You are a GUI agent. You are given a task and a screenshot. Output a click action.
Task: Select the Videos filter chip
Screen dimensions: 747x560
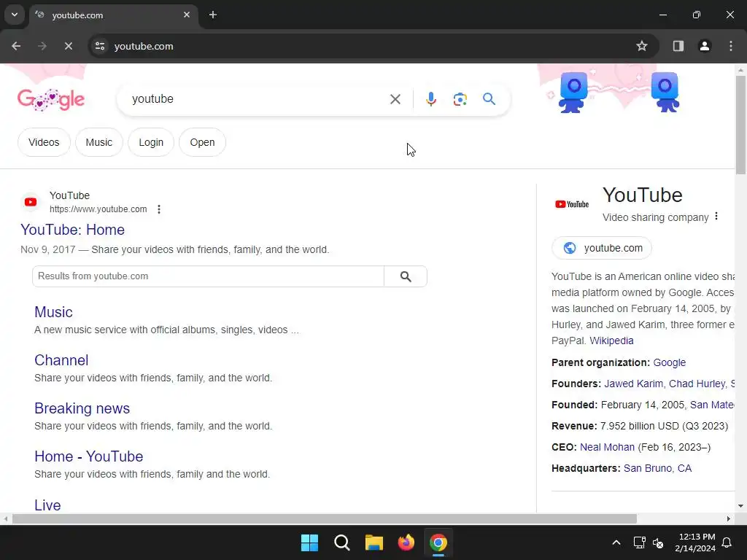click(x=44, y=142)
